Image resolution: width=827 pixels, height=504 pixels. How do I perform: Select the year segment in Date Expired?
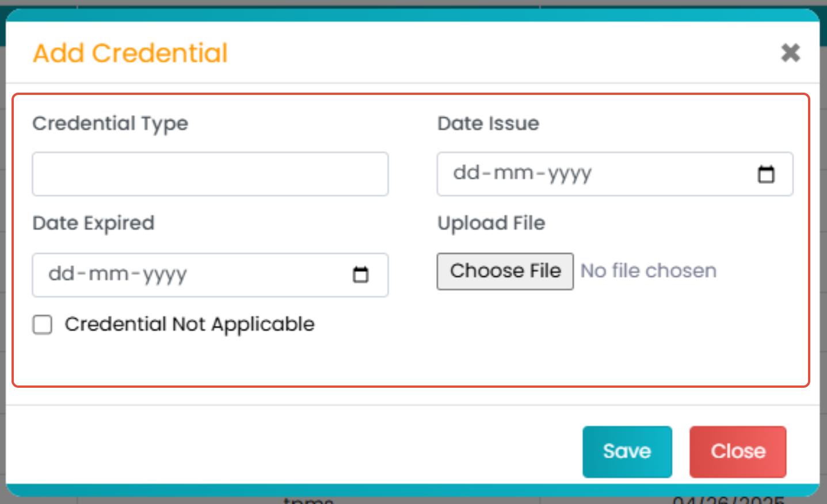165,274
